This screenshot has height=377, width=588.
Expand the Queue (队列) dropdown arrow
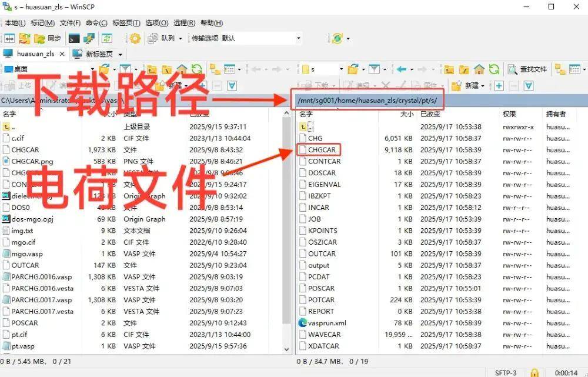(181, 38)
